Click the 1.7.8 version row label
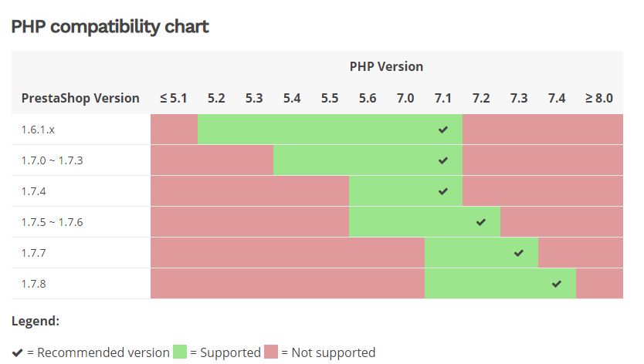 pyautogui.click(x=35, y=284)
